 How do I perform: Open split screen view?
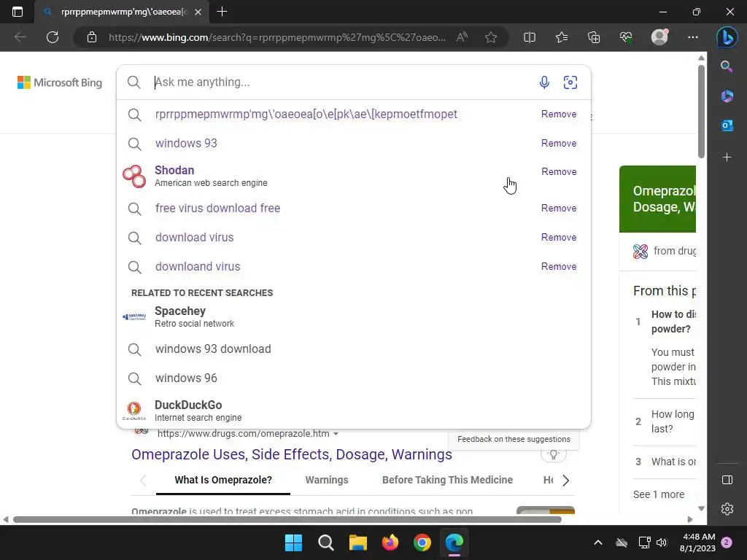tap(530, 37)
